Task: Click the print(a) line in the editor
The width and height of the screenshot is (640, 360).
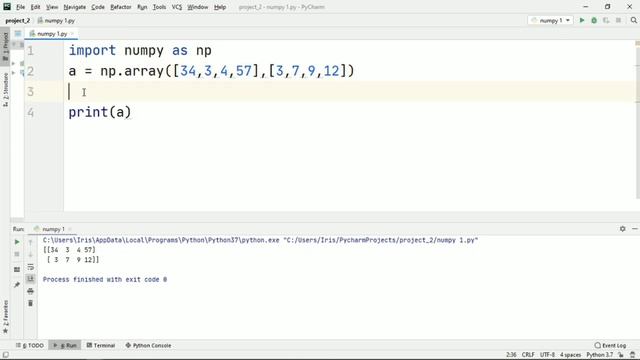Action: 100,112
